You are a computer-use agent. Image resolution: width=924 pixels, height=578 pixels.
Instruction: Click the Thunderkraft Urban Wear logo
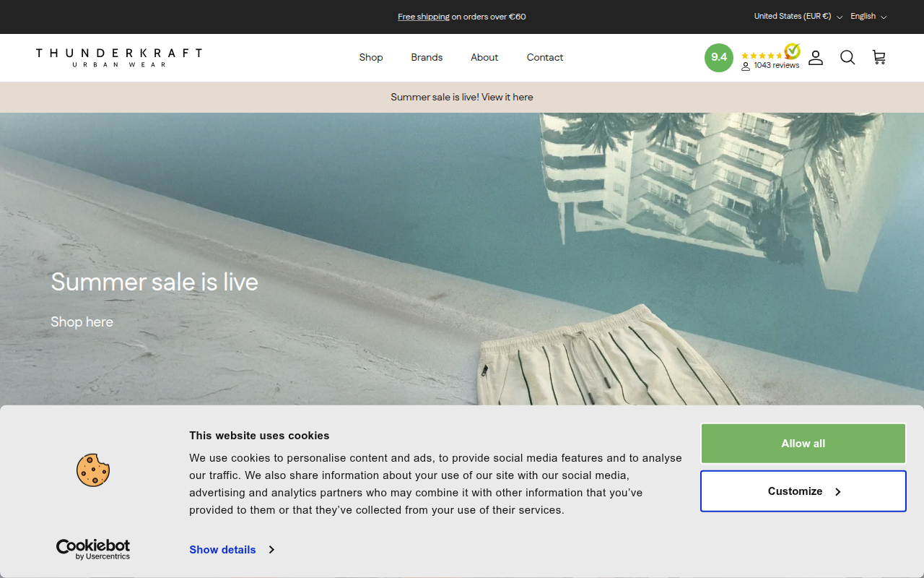(x=119, y=58)
